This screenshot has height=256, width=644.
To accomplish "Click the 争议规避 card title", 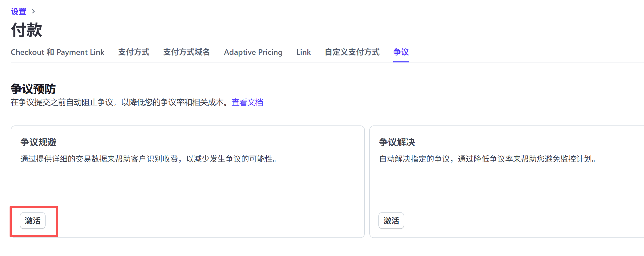I will 38,142.
